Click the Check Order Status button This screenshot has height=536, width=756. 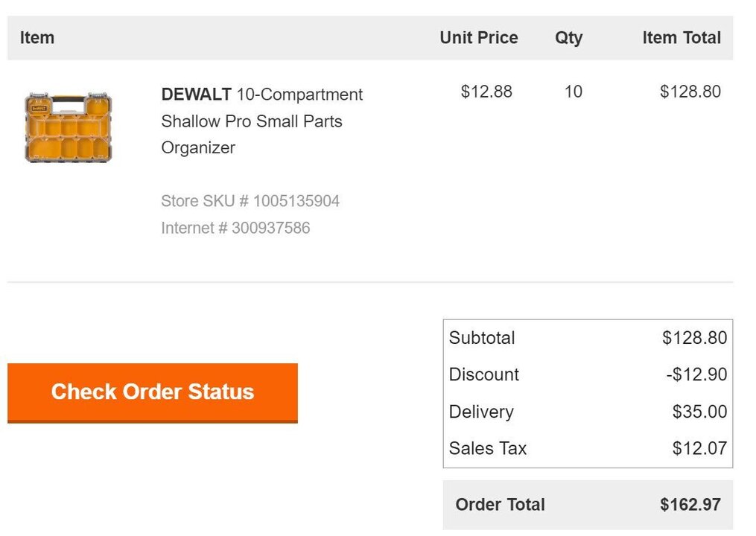tap(153, 392)
